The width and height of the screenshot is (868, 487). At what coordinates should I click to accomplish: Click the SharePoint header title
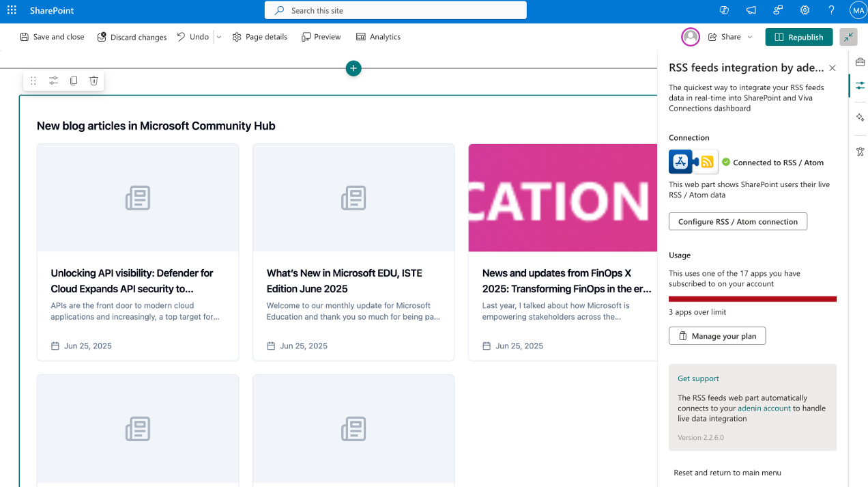tap(52, 11)
